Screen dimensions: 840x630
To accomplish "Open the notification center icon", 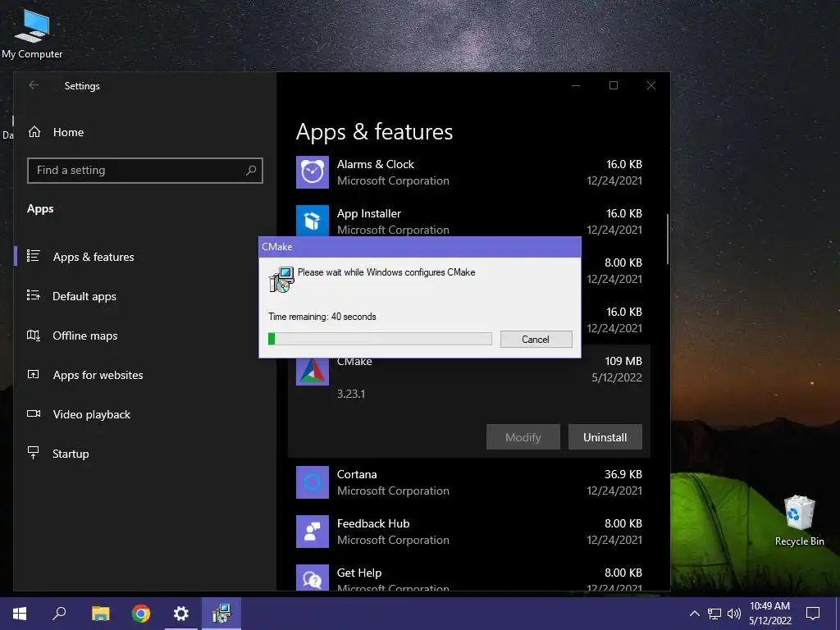I will pyautogui.click(x=813, y=614).
